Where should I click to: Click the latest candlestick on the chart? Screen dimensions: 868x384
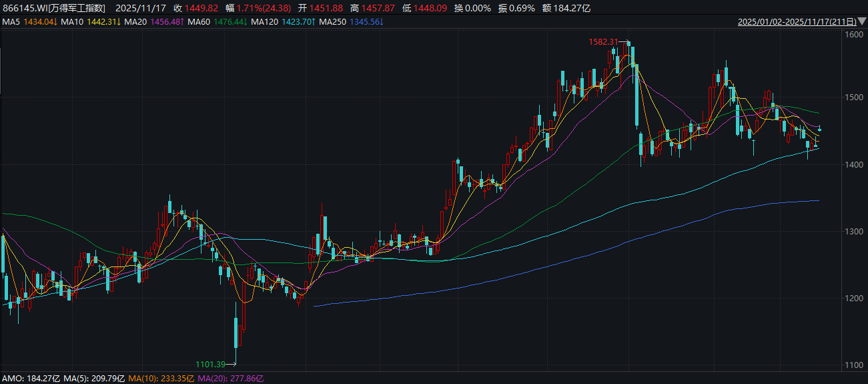[x=820, y=130]
